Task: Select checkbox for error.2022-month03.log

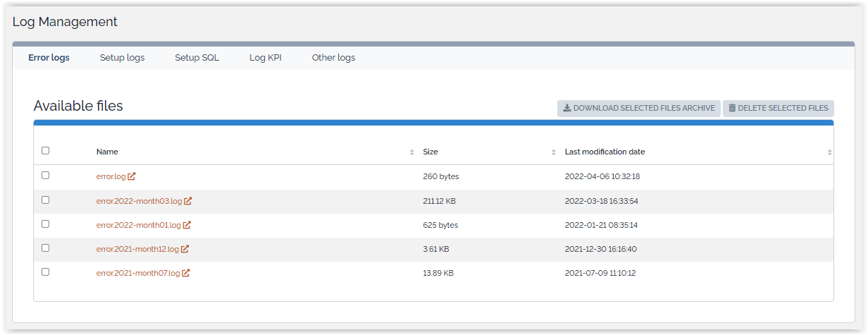Action: (x=46, y=200)
